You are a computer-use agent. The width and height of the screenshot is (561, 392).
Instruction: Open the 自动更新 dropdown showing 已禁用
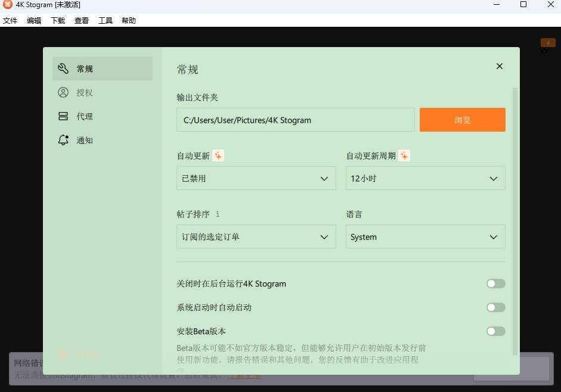click(256, 178)
